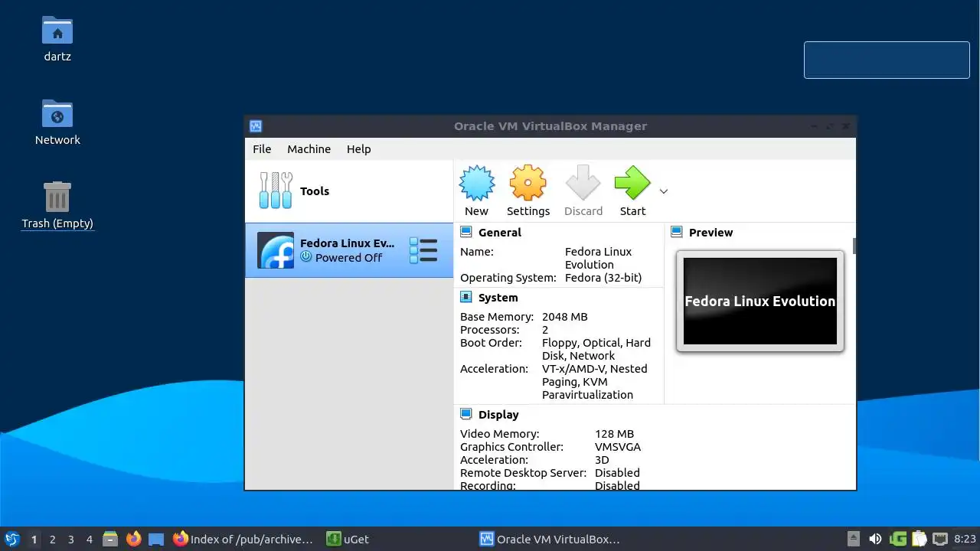This screenshot has height=551, width=980.
Task: Click the Graphics Controller value VMSVGA
Action: click(x=618, y=447)
